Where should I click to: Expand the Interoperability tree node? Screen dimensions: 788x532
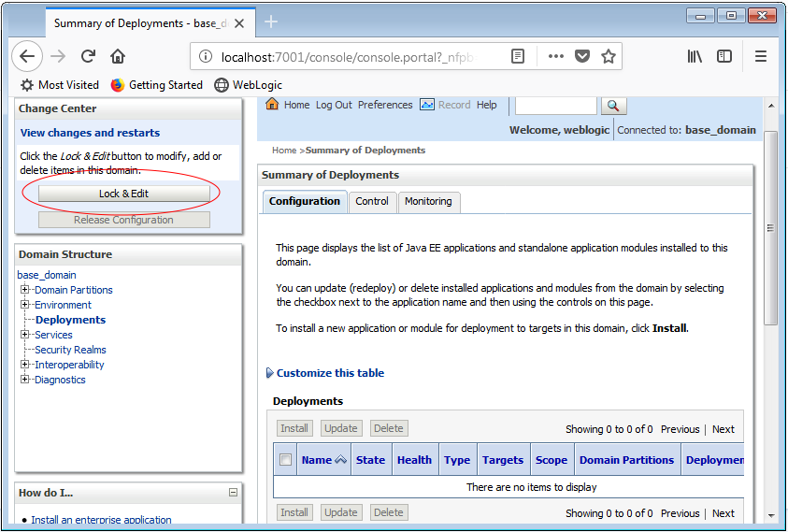[24, 365]
